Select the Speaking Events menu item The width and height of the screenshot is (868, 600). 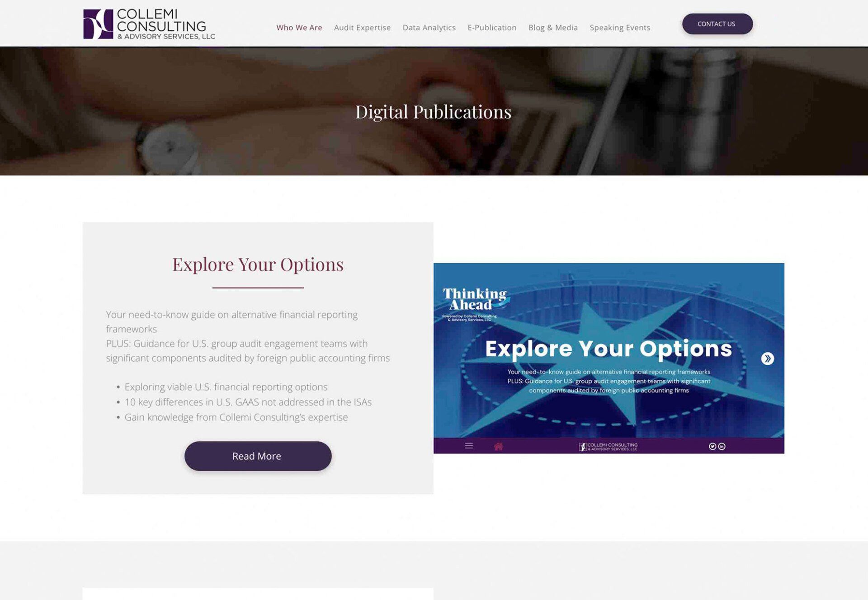pyautogui.click(x=620, y=27)
